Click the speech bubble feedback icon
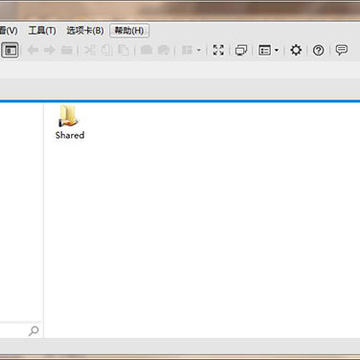The height and width of the screenshot is (360, 360). click(x=341, y=50)
